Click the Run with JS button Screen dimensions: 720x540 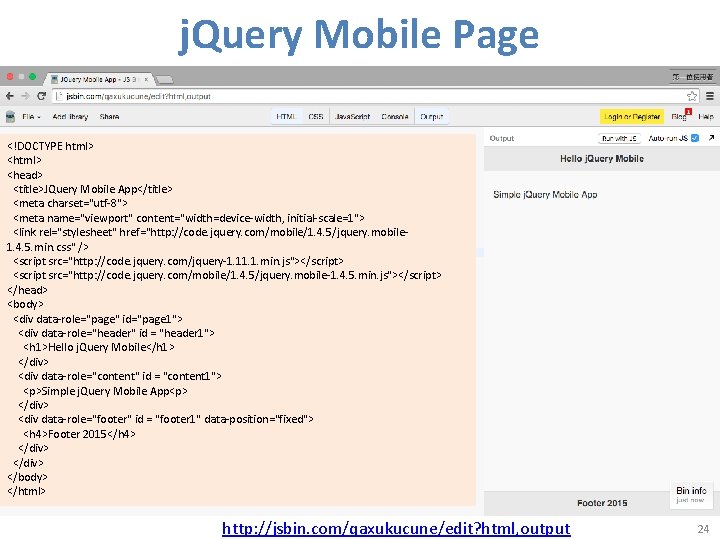[619, 138]
